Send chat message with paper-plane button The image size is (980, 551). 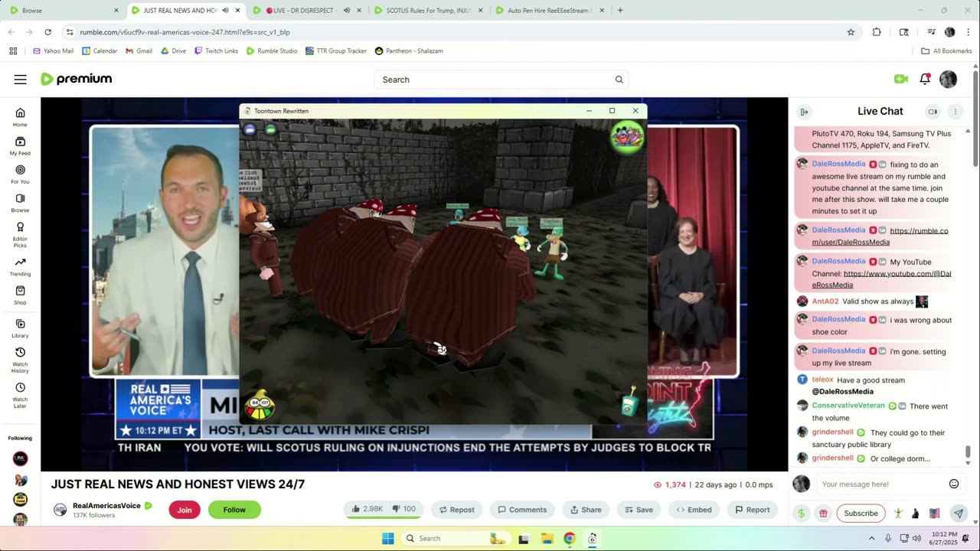click(958, 514)
